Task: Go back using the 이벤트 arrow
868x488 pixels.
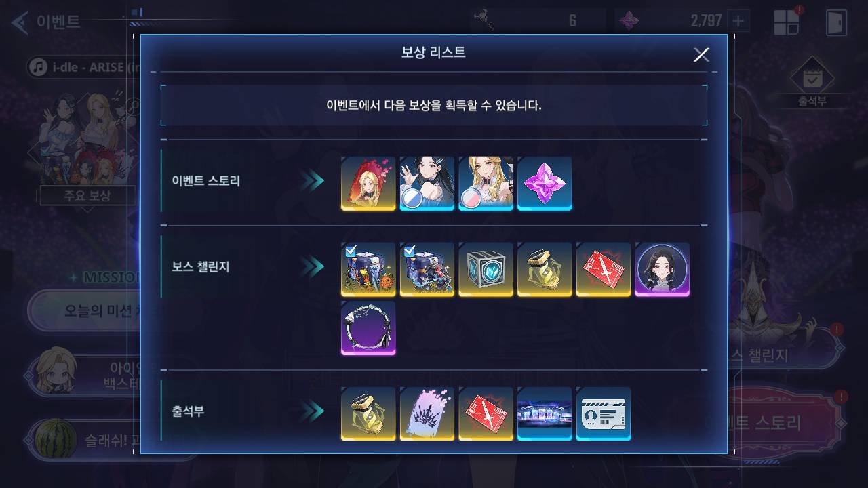Action: [20, 22]
